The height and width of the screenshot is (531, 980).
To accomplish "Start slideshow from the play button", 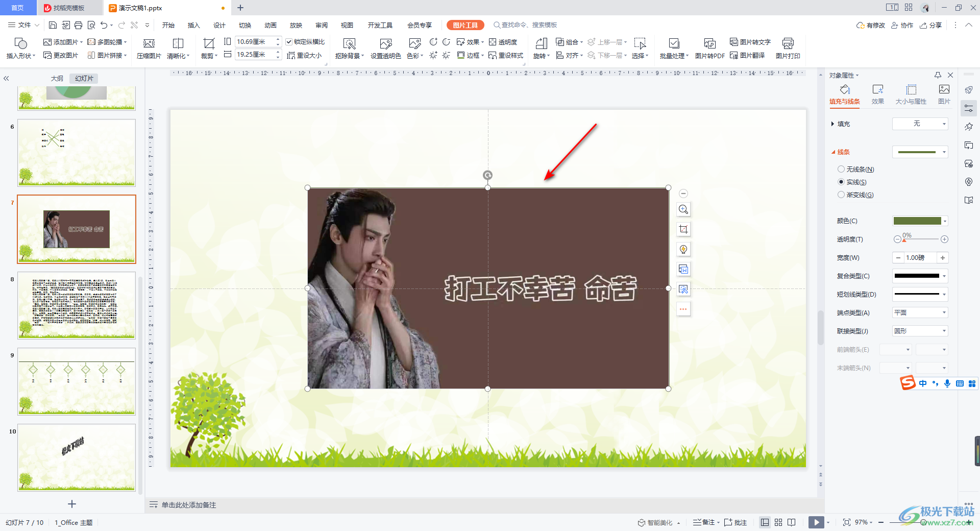I will pos(816,522).
